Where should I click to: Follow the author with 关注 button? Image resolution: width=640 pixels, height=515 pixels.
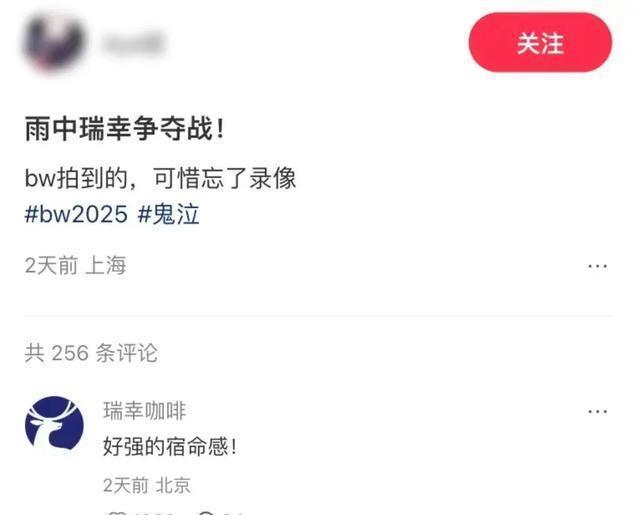540,42
